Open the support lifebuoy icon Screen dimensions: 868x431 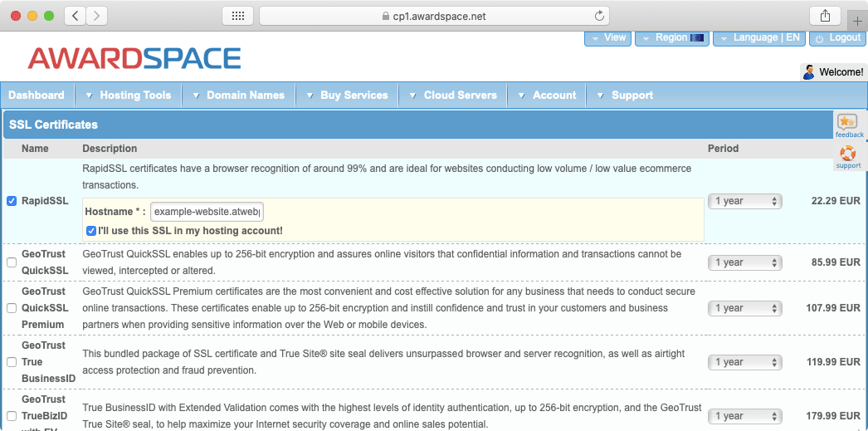point(847,154)
